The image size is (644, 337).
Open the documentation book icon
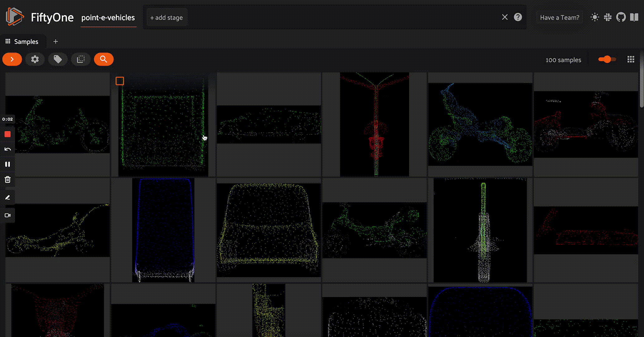[x=634, y=17]
